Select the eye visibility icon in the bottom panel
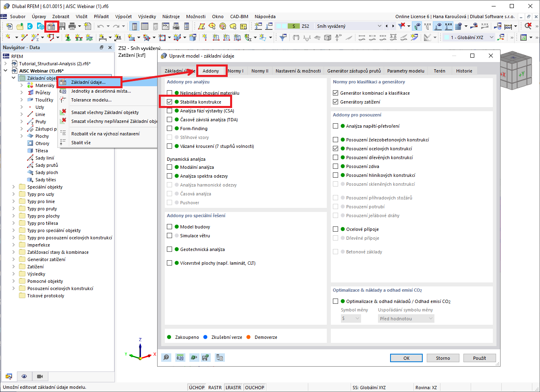This screenshot has height=392, width=540. 24,376
